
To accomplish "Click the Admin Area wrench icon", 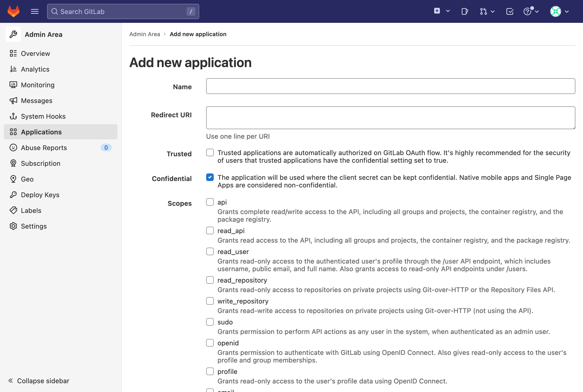I will pos(13,34).
